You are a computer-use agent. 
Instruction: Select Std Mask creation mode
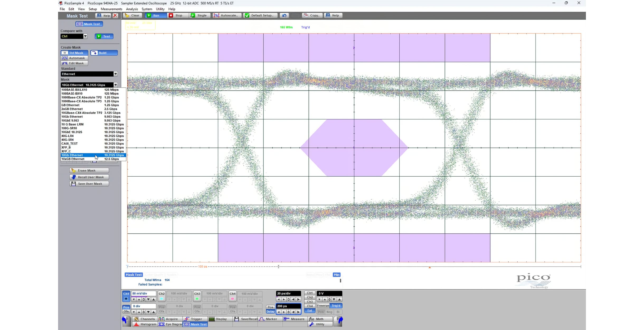(x=74, y=53)
